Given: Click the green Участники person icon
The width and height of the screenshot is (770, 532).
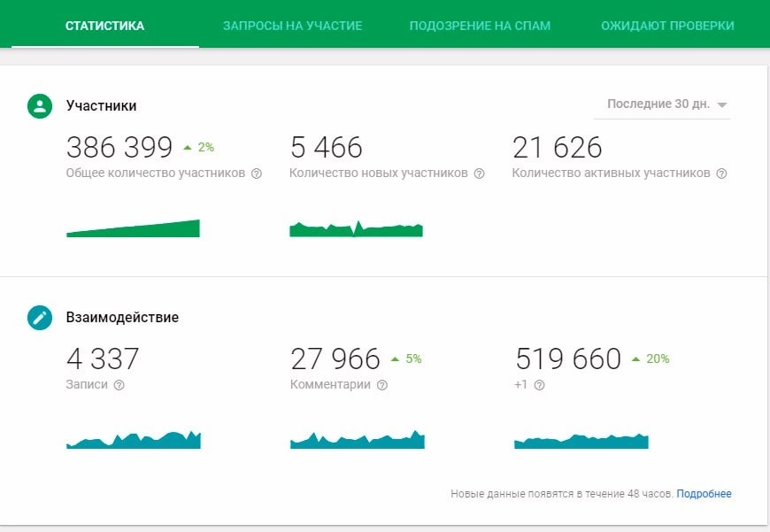Looking at the screenshot, I should (x=40, y=105).
